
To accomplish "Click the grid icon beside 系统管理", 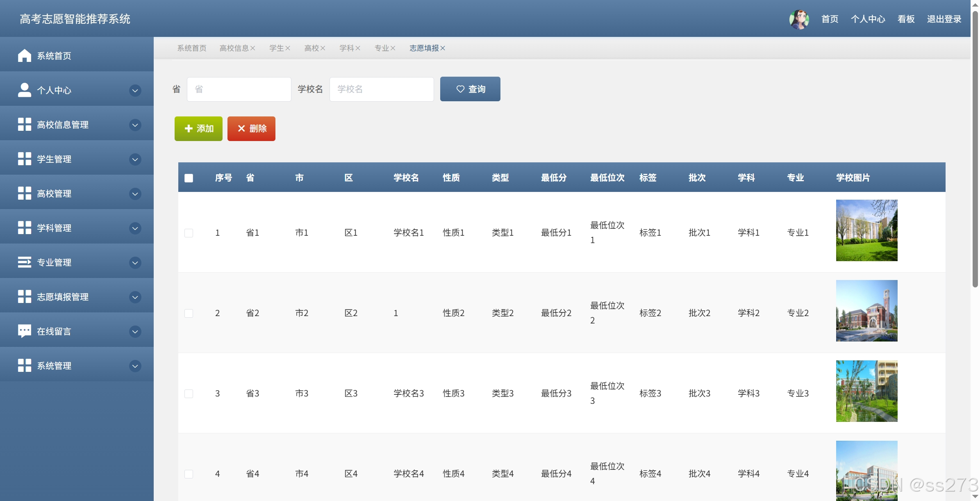I will click(x=25, y=365).
